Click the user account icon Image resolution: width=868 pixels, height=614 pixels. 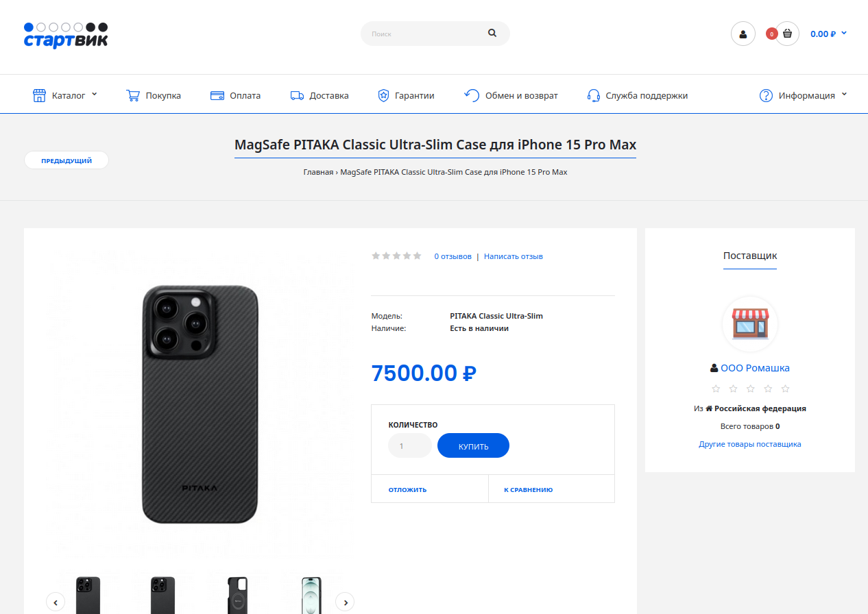click(x=743, y=34)
